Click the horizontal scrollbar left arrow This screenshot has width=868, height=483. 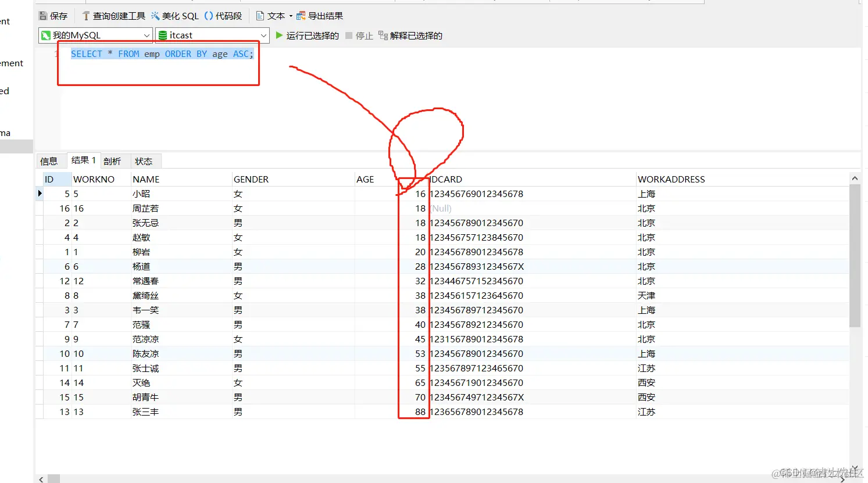click(x=41, y=479)
